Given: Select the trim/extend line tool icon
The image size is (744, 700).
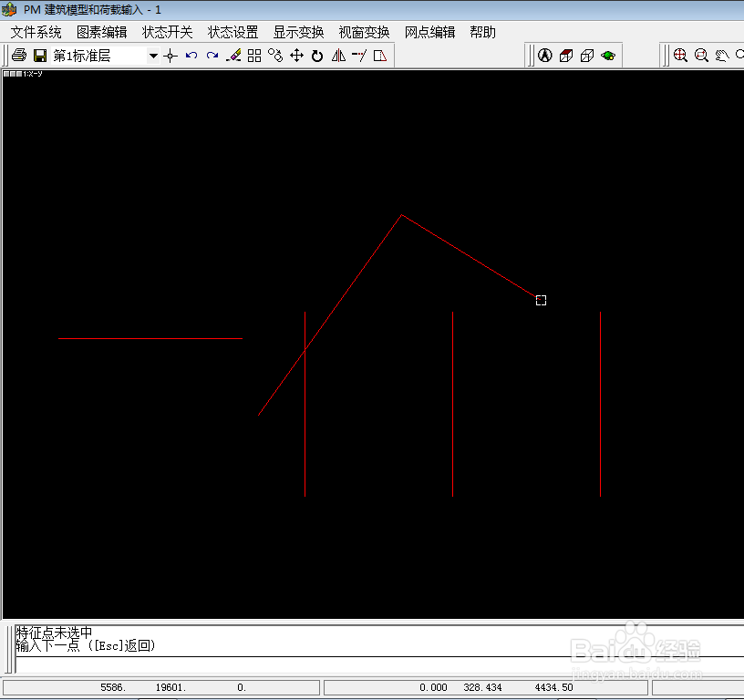Looking at the screenshot, I should click(359, 56).
